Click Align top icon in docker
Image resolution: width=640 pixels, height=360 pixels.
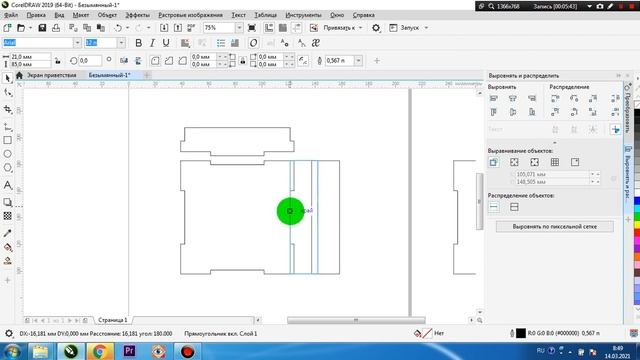pyautogui.click(x=493, y=112)
